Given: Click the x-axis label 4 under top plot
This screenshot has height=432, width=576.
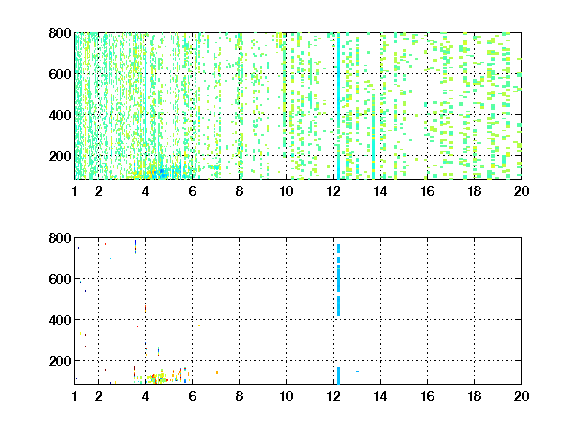Looking at the screenshot, I should tap(145, 191).
